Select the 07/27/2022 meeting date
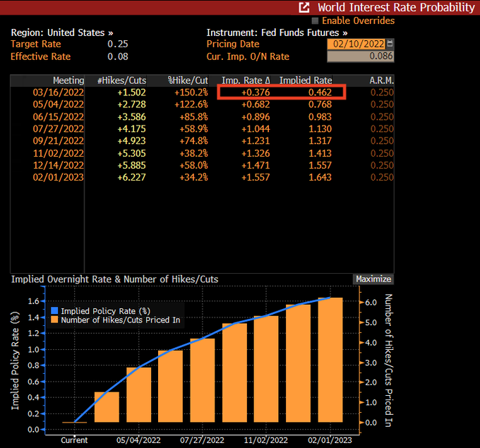The width and height of the screenshot is (480, 448). click(58, 129)
